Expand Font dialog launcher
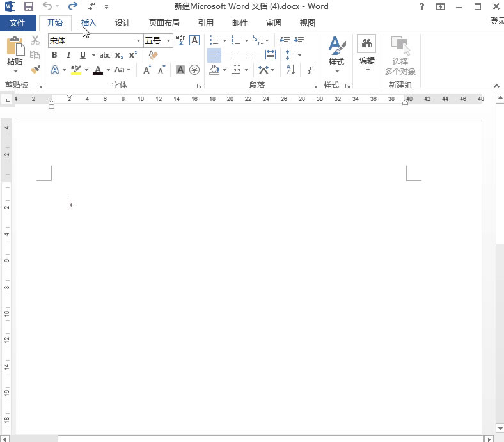The width and height of the screenshot is (504, 442). click(x=199, y=86)
